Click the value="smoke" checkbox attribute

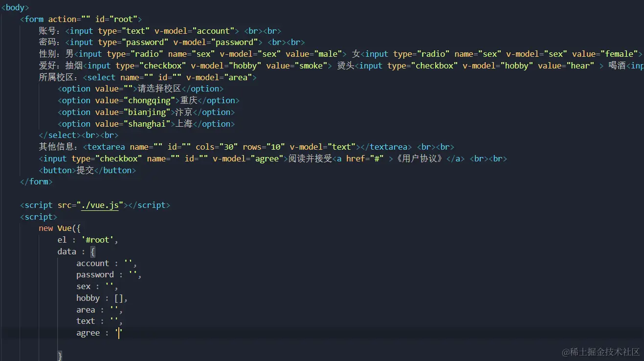point(296,66)
